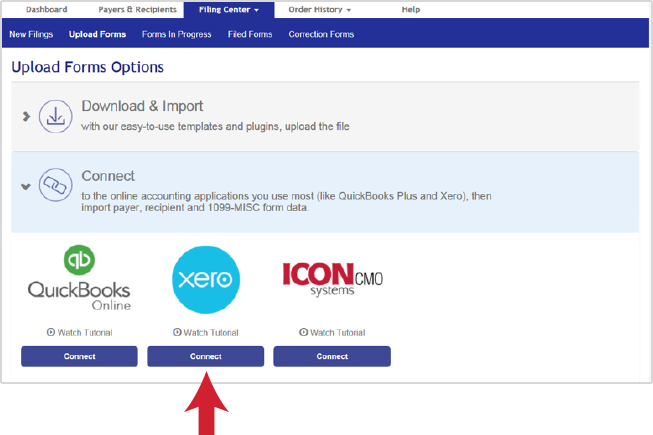Click the Download & Import heading
The image size is (653, 435).
pos(142,106)
